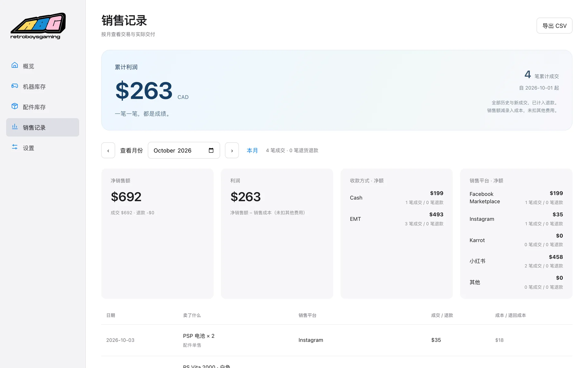Click the 成交 $692 · 退款 -$0 subtext
Image resolution: width=588 pixels, height=368 pixels.
click(132, 213)
